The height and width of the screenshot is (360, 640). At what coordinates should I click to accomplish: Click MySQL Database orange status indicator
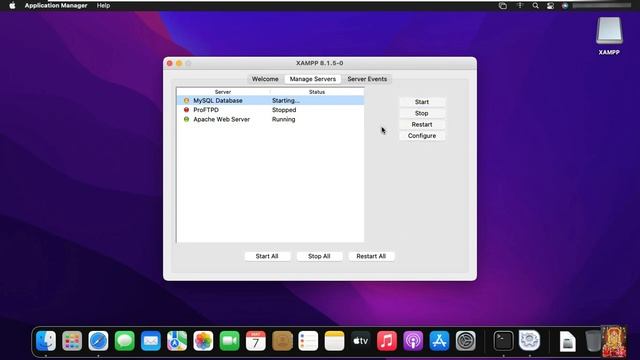(x=187, y=100)
